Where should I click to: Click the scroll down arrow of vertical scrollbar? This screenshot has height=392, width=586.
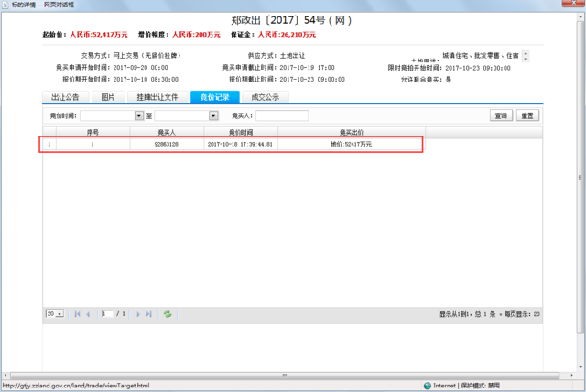[x=580, y=367]
